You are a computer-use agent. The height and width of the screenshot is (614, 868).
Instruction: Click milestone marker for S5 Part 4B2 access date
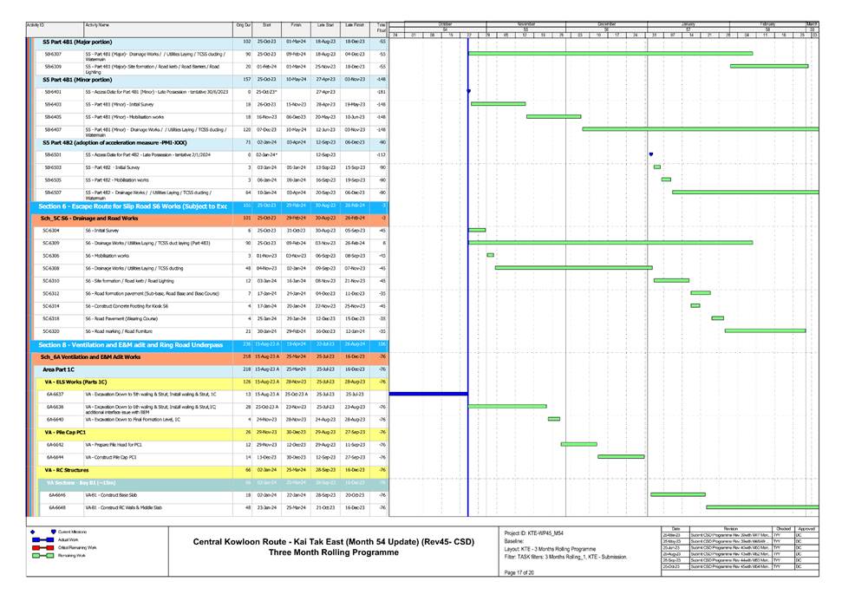click(x=651, y=154)
